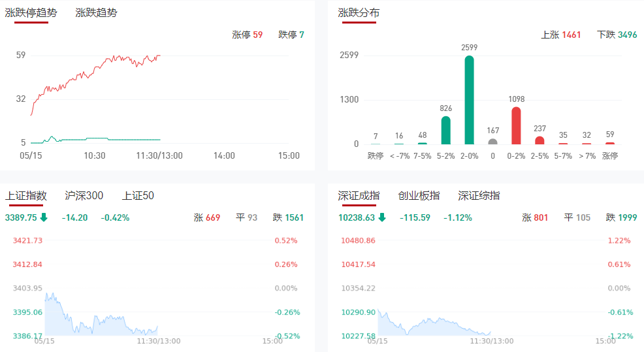Click the -1.12% change percentage

click(x=458, y=217)
